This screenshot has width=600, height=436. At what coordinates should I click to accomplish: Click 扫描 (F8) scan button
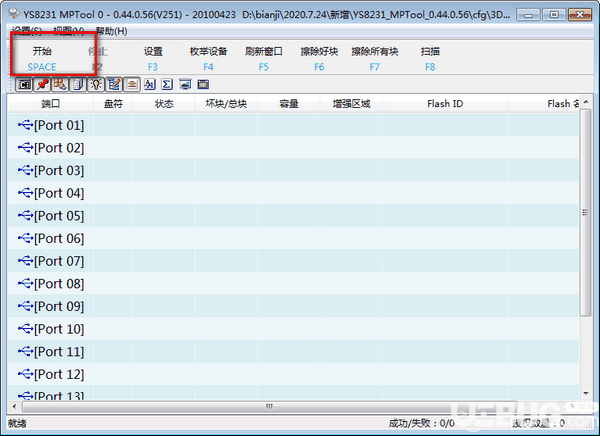(x=430, y=59)
